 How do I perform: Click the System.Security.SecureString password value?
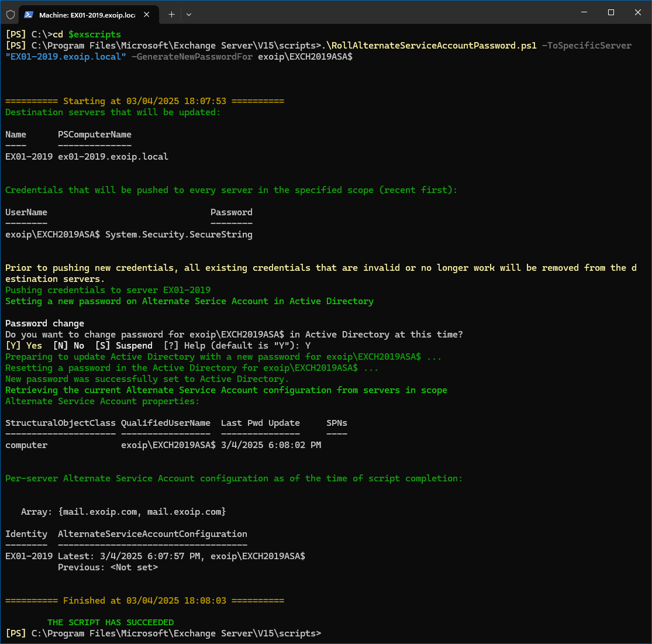(x=178, y=235)
